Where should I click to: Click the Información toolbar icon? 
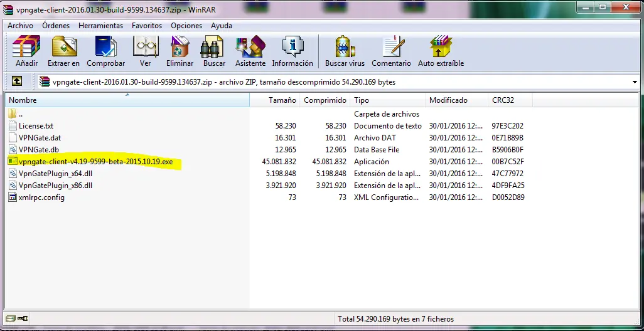coord(293,46)
